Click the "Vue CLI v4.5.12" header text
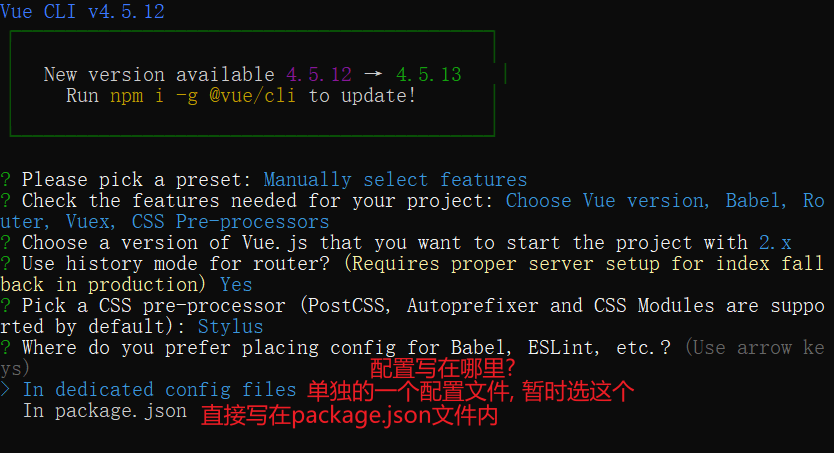 tap(83, 12)
